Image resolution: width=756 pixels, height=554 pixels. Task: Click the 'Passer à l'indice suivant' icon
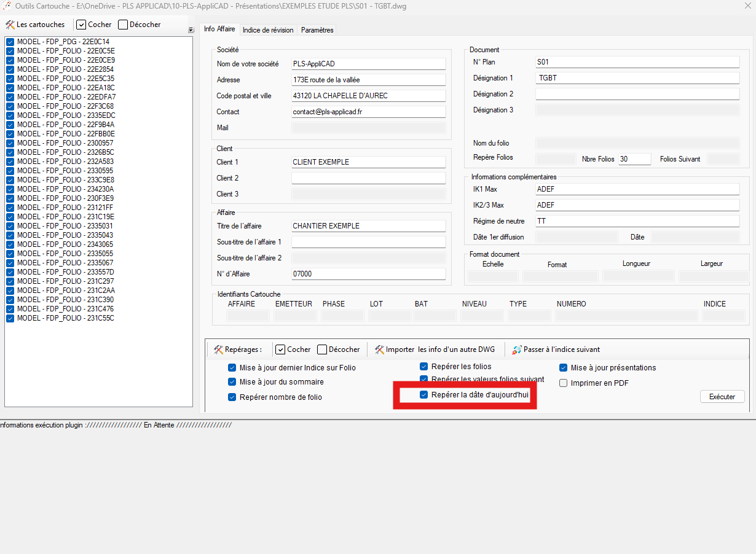pyautogui.click(x=517, y=349)
